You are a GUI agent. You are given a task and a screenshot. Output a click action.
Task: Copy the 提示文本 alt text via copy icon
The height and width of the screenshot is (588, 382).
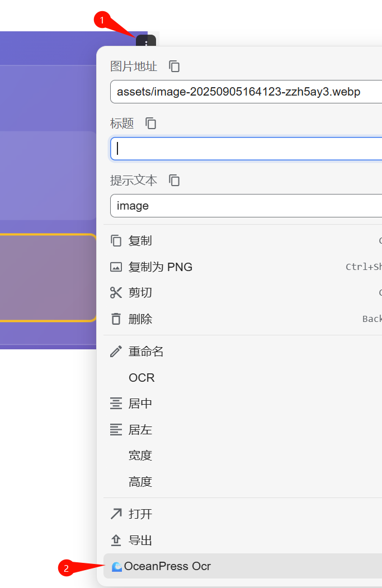coord(174,181)
